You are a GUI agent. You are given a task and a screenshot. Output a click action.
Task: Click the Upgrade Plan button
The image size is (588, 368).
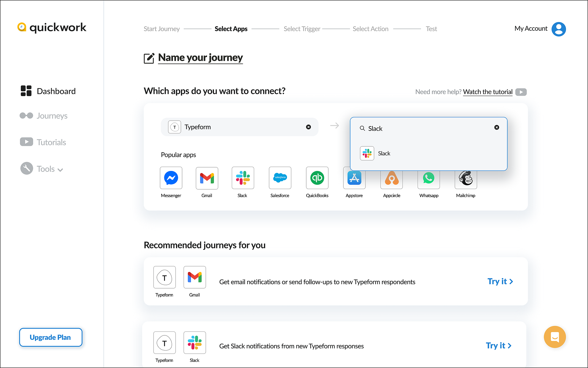click(51, 337)
